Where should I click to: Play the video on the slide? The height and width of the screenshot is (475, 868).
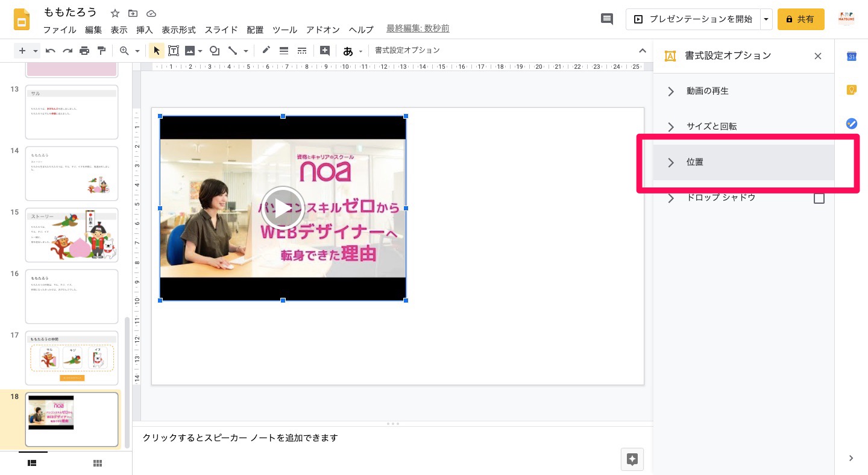pos(283,208)
